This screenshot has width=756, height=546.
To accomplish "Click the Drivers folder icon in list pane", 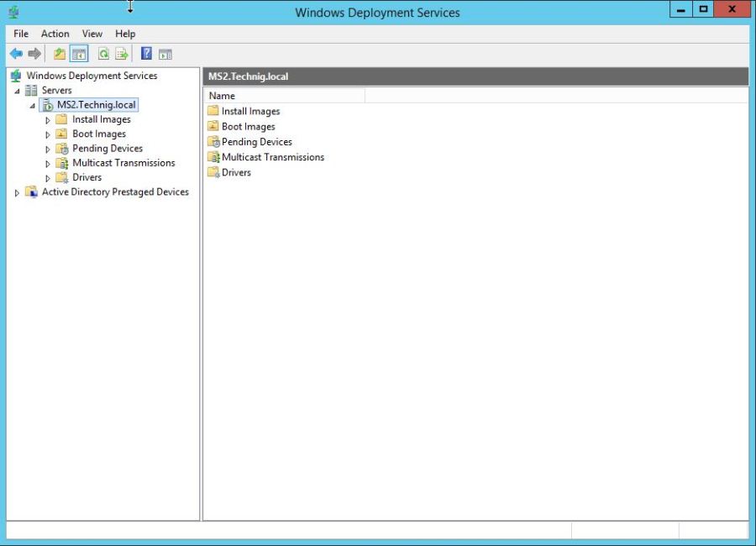I will point(213,172).
